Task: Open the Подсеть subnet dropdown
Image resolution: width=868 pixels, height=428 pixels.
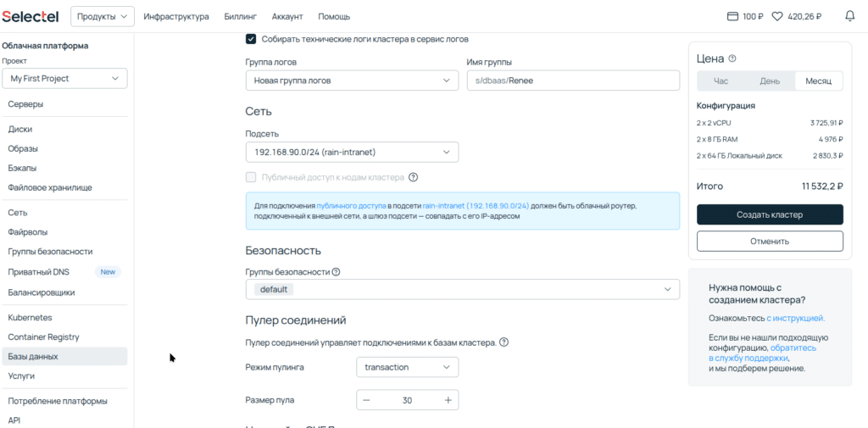Action: pyautogui.click(x=352, y=152)
